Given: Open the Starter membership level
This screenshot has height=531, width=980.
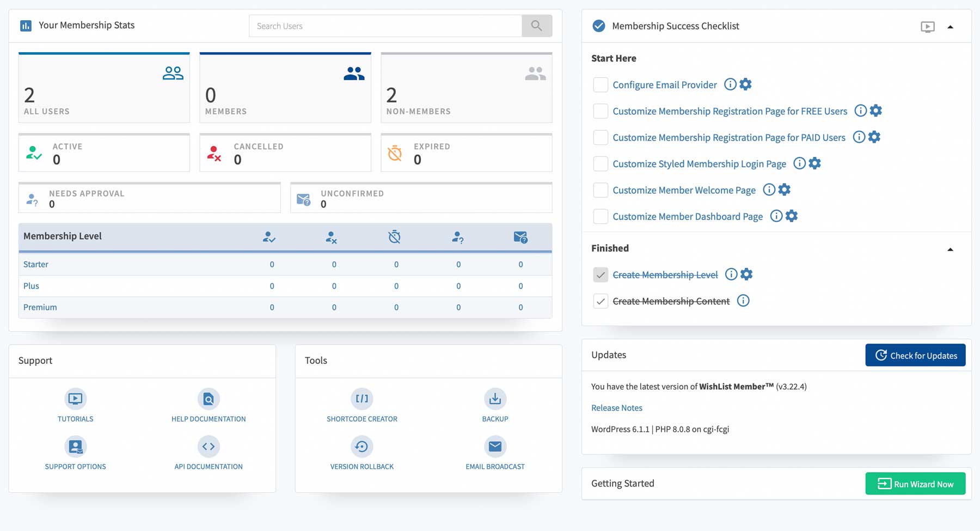Looking at the screenshot, I should coord(35,264).
